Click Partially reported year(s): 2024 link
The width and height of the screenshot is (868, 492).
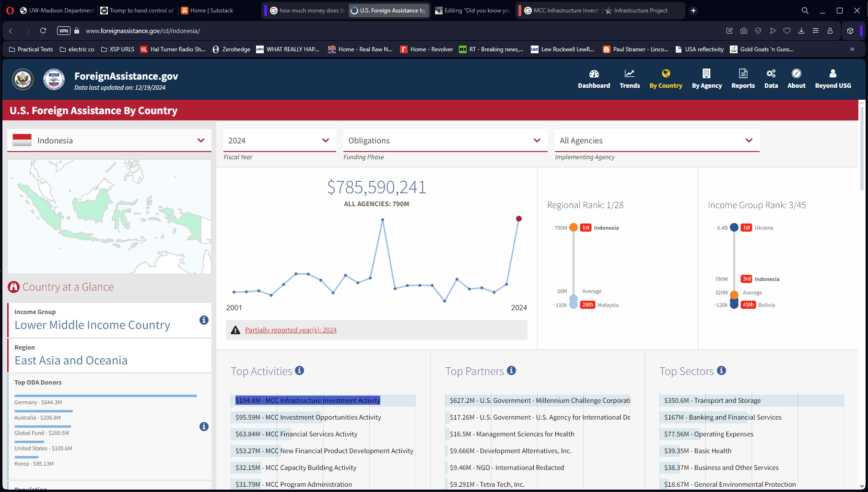coord(291,330)
